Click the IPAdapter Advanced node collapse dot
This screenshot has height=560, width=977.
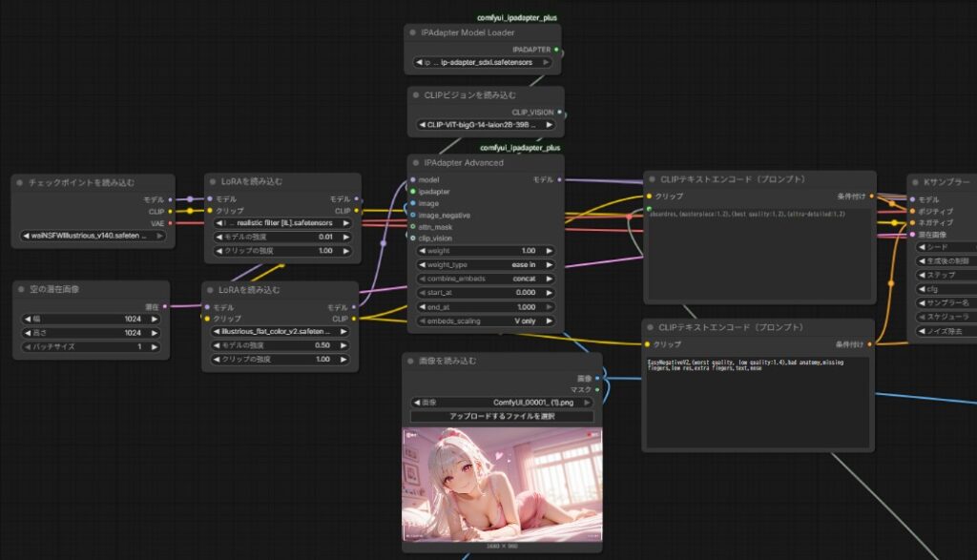(x=416, y=163)
